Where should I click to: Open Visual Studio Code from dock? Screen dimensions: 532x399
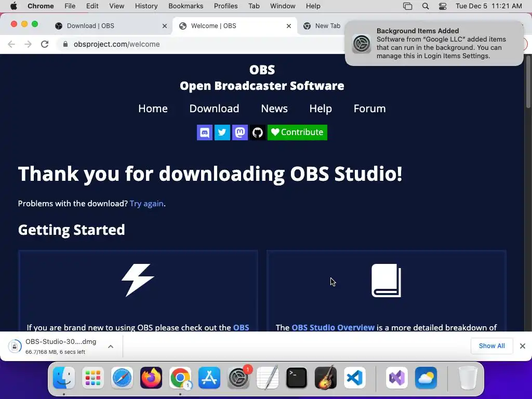tap(354, 378)
